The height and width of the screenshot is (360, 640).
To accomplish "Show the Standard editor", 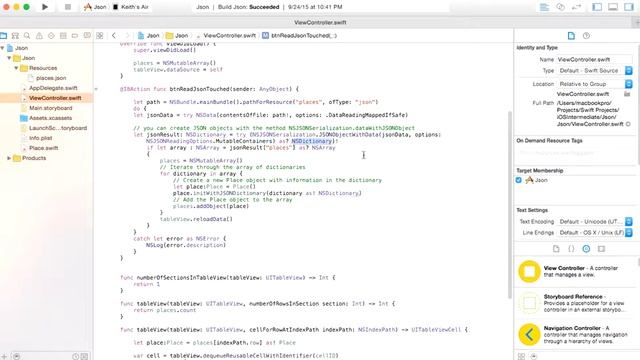I will click(544, 7).
